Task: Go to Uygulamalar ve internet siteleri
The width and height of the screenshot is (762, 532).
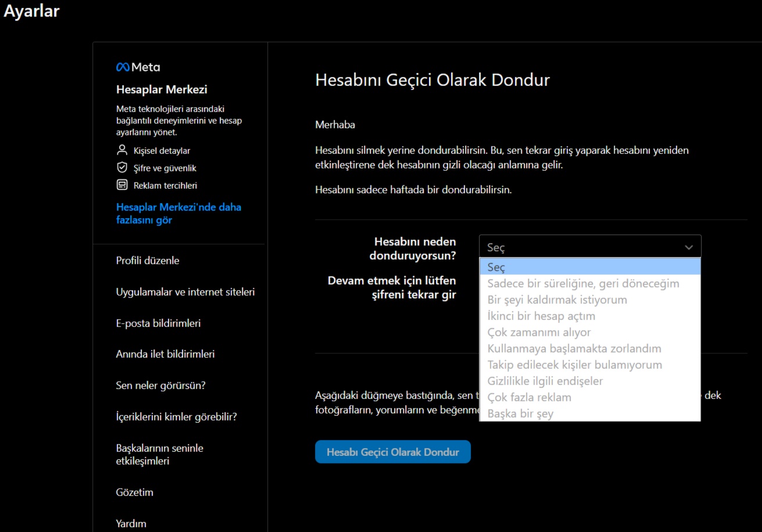Action: click(x=185, y=292)
